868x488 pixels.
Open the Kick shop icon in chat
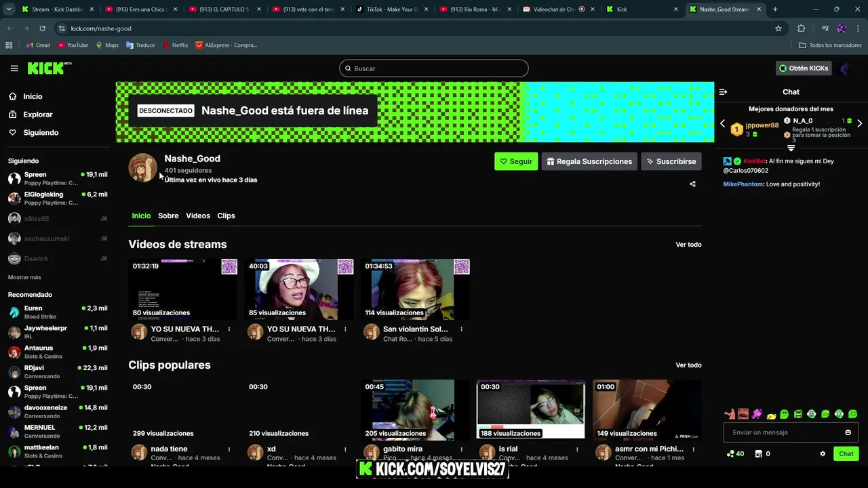click(x=759, y=454)
